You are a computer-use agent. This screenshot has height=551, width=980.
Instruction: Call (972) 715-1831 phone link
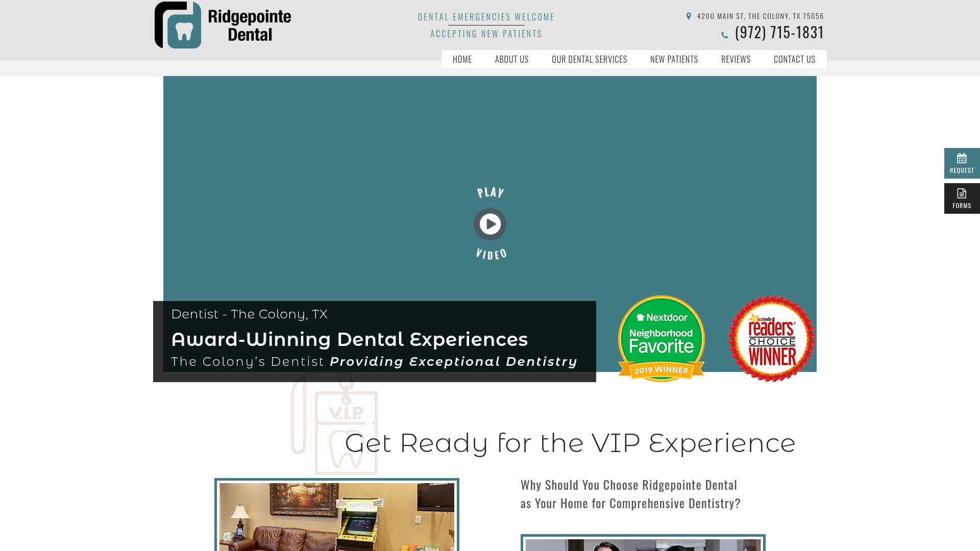(x=779, y=32)
